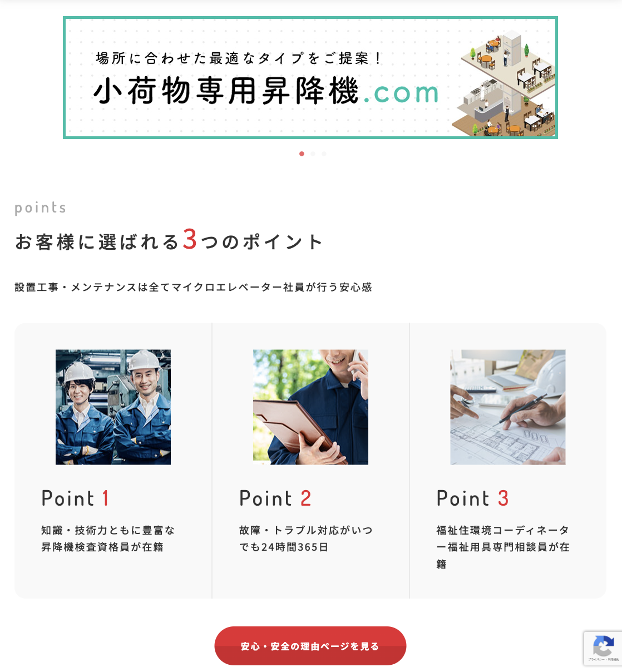Open 安心・安全の理由ページを見る button

310,646
